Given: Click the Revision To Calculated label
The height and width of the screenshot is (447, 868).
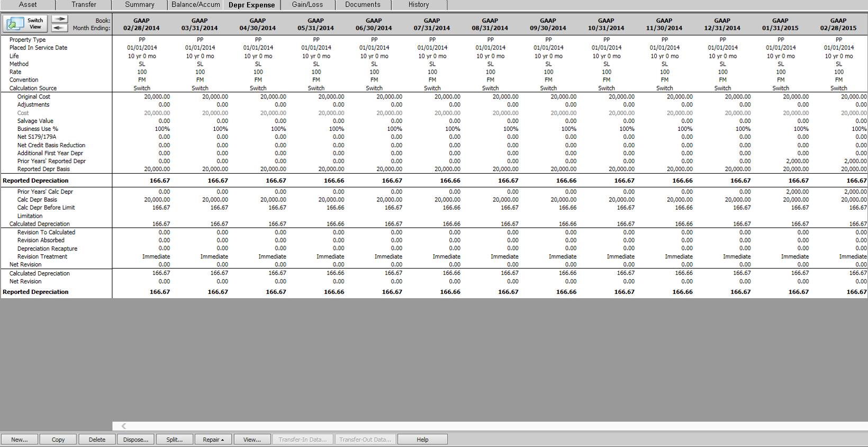Looking at the screenshot, I should pos(46,233).
